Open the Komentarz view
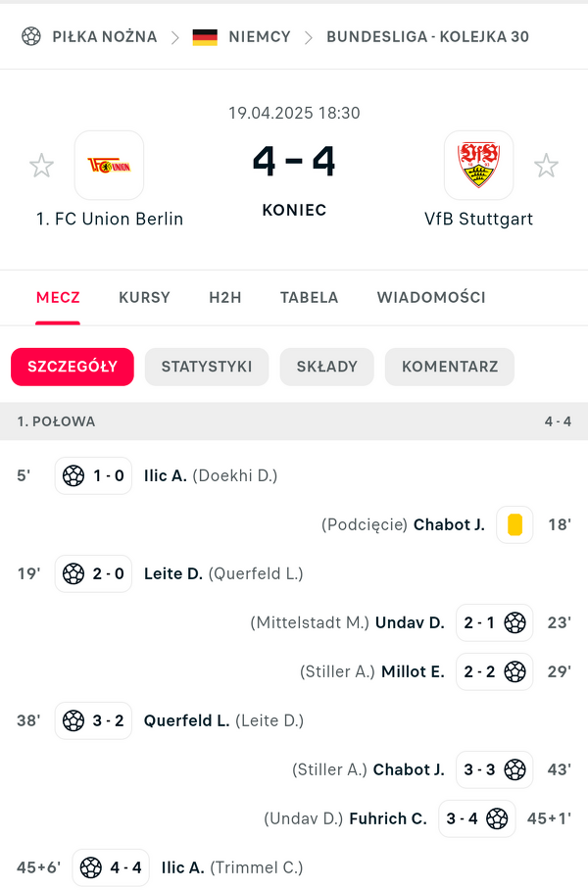This screenshot has width=588, height=890. (450, 367)
